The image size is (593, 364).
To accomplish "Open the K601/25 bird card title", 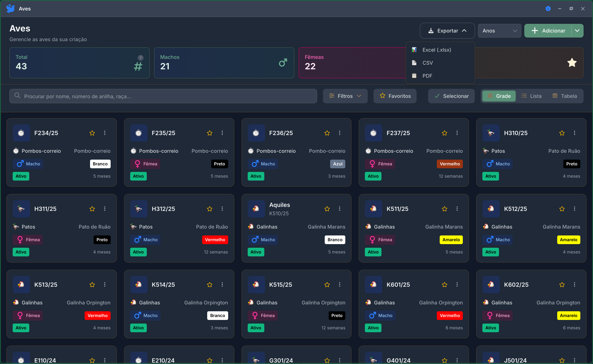I will coord(398,285).
